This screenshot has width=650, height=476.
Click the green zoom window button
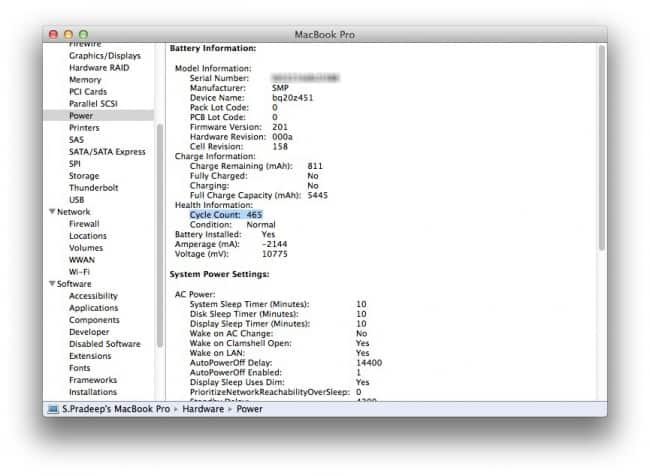point(83,34)
